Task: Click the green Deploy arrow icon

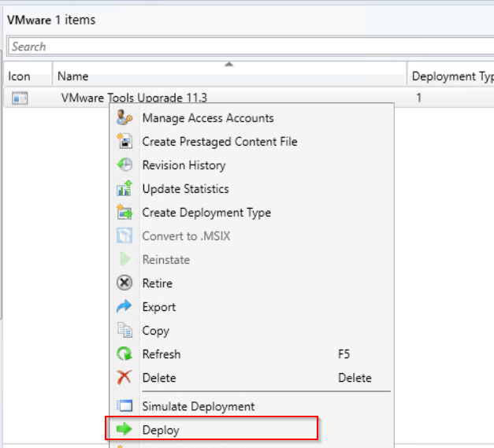Action: (x=124, y=430)
